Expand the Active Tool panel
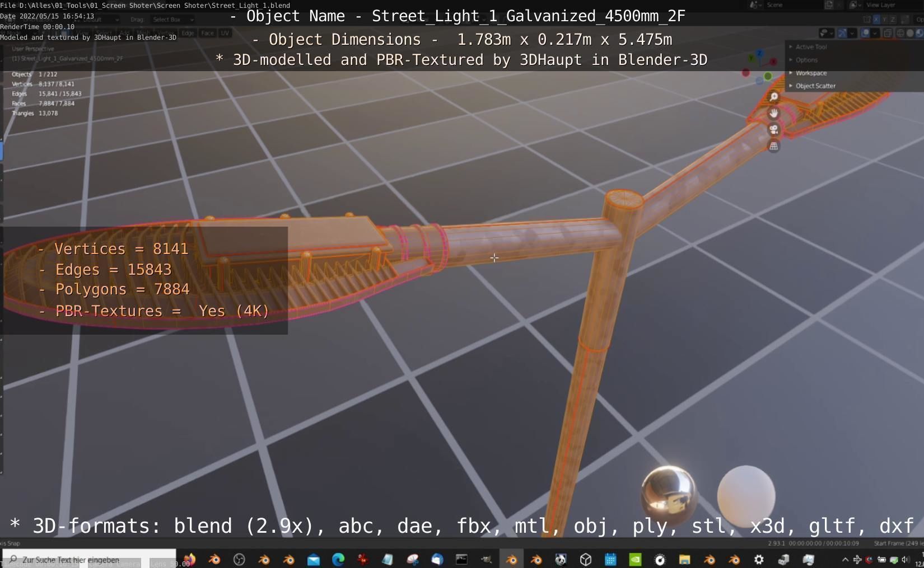This screenshot has width=924, height=568. 811,47
